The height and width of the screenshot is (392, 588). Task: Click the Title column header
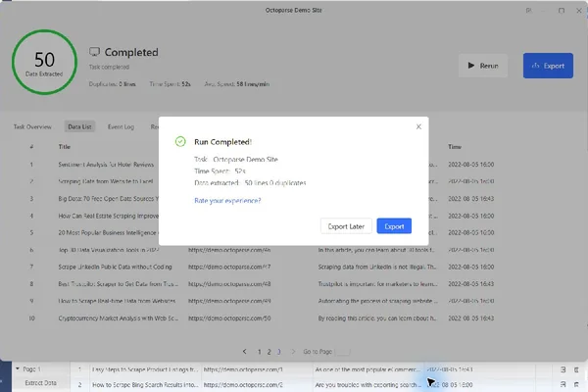64,147
